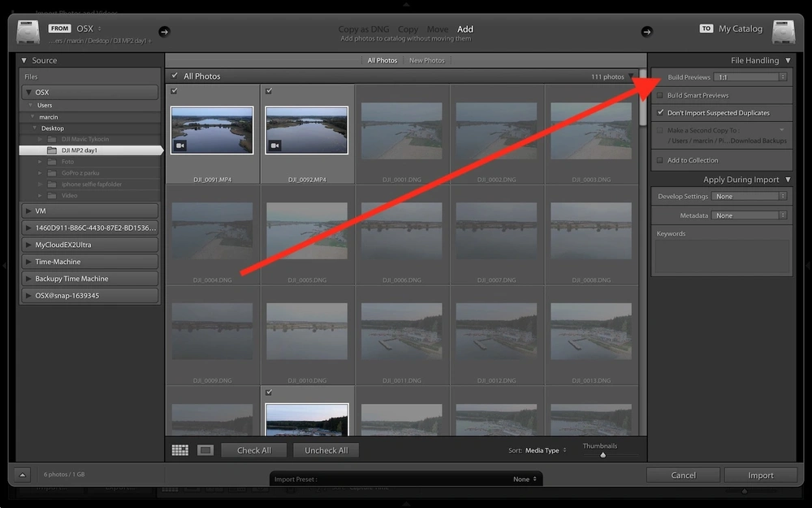Click the Import button
Image resolution: width=812 pixels, height=508 pixels.
coord(761,475)
